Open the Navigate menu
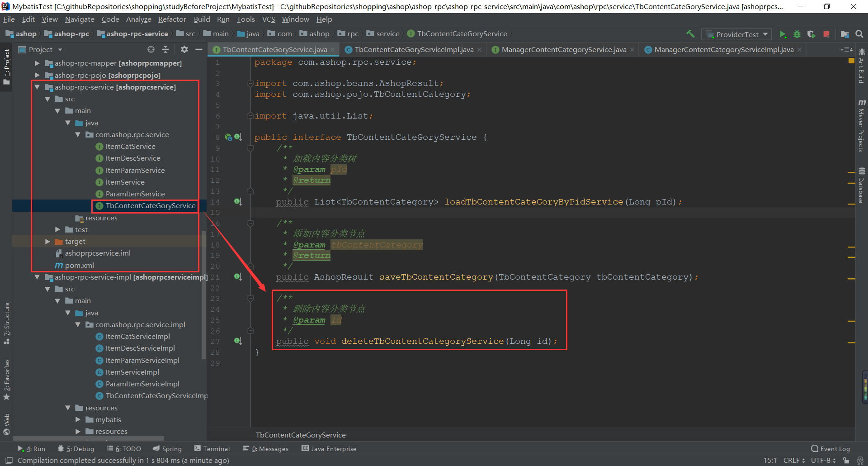This screenshot has height=466, width=868. [80, 19]
